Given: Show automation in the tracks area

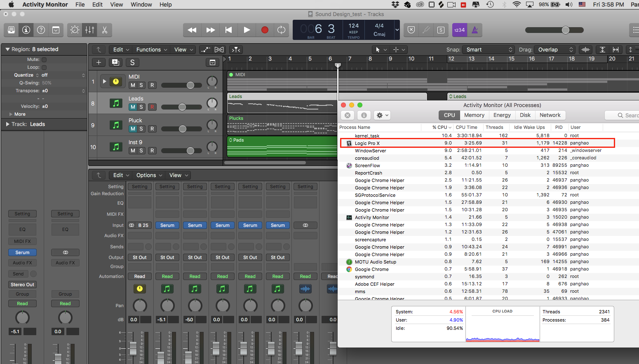Looking at the screenshot, I should [x=205, y=50].
